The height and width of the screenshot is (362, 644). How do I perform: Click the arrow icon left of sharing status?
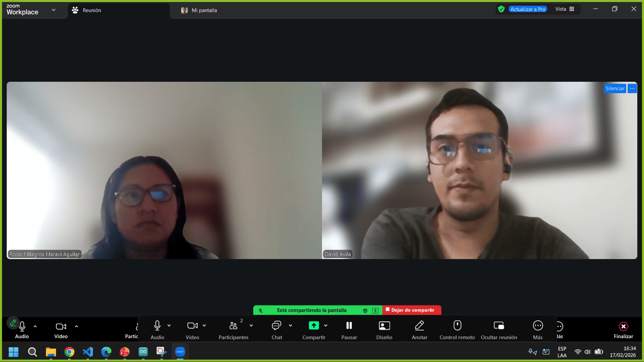click(261, 310)
